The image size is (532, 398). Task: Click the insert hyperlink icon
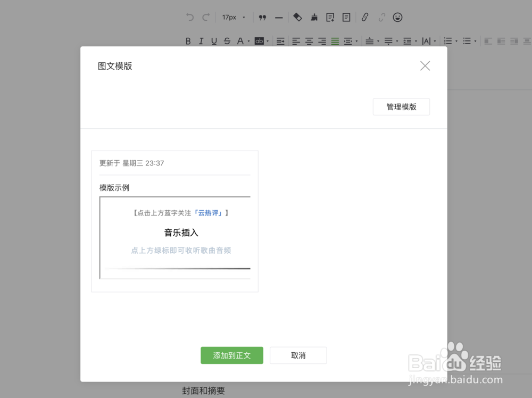tap(365, 17)
